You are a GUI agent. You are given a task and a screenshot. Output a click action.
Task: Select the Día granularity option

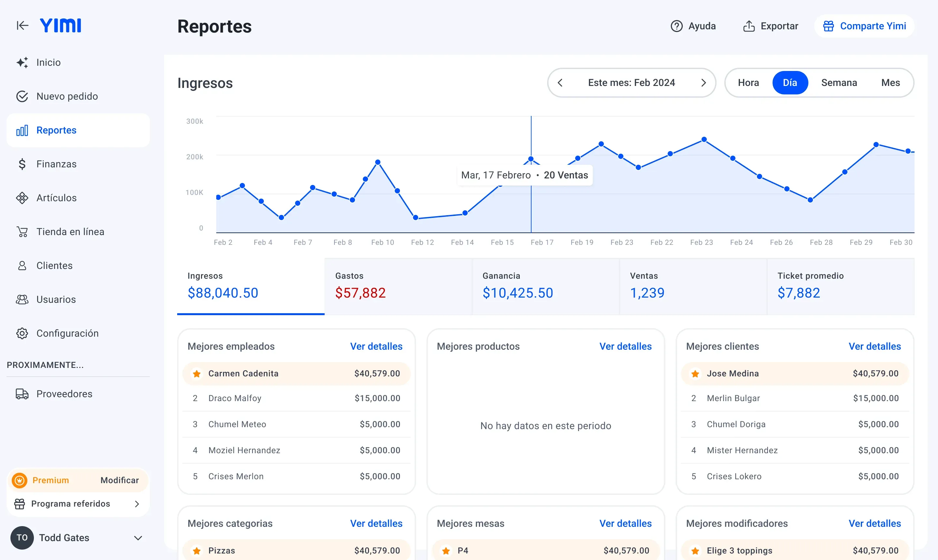click(790, 83)
